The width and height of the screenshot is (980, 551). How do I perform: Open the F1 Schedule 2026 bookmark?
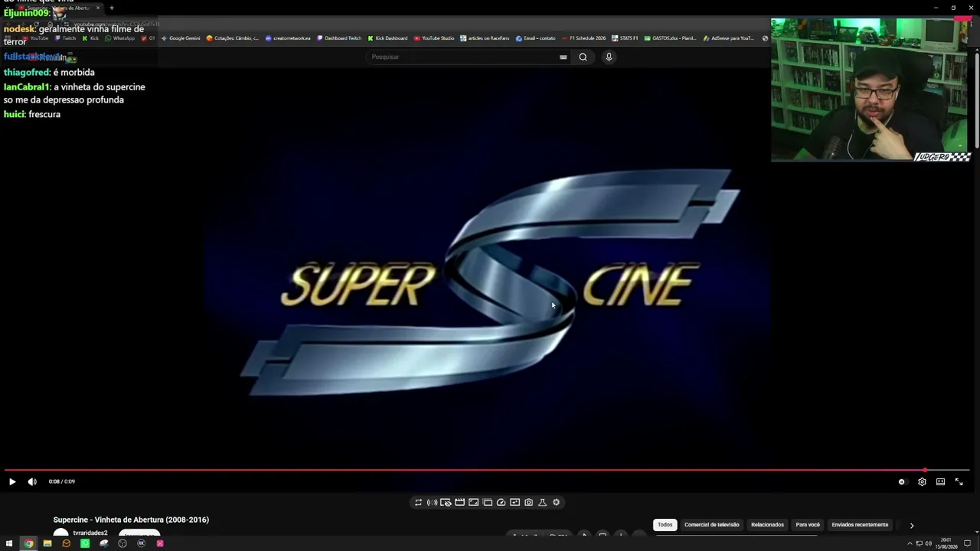[583, 38]
